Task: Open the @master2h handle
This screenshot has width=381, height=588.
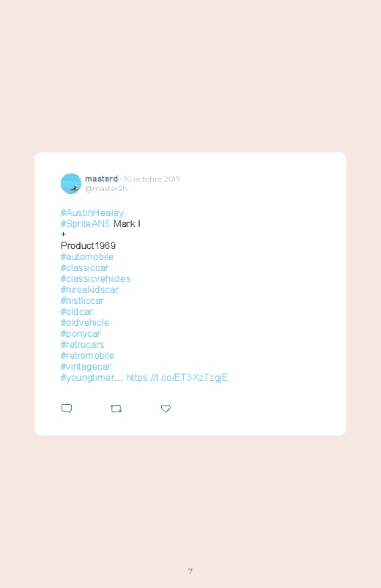Action: coord(106,189)
